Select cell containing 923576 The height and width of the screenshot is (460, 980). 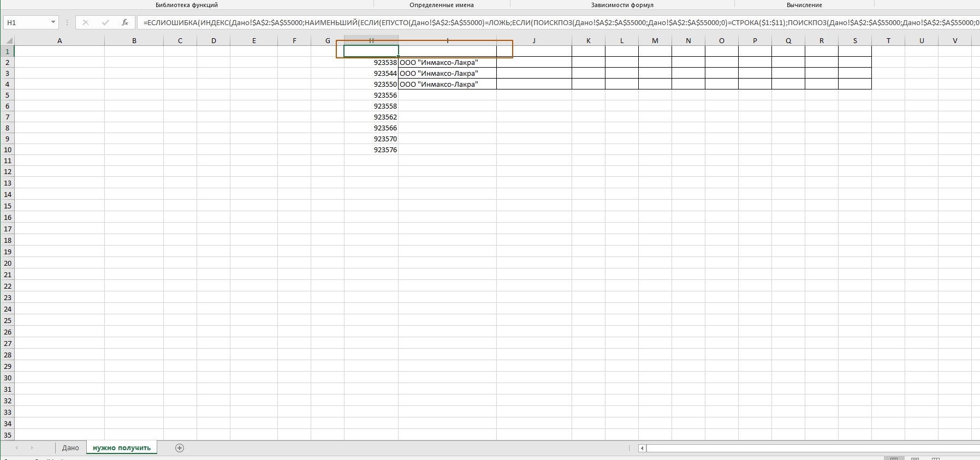371,150
